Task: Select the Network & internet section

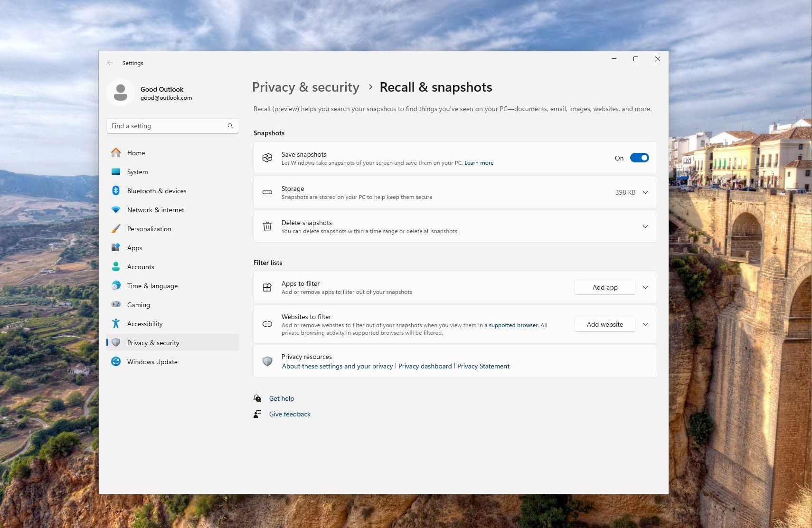Action: [155, 210]
